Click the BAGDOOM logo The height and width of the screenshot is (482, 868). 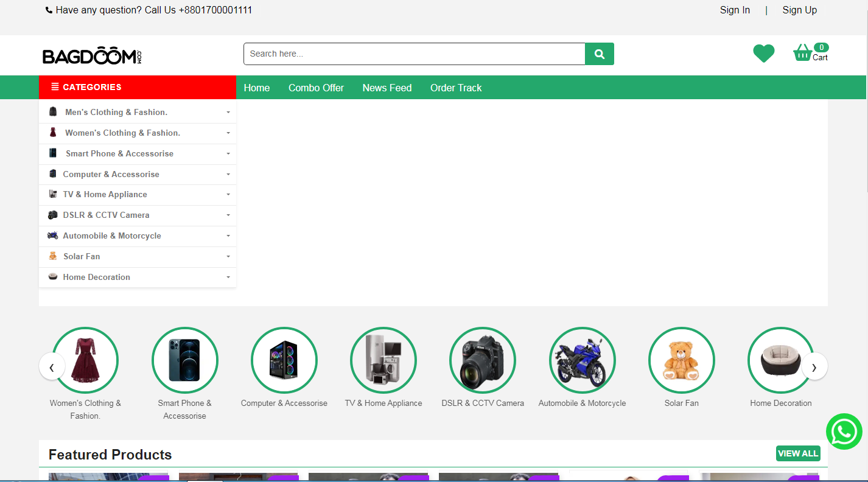[x=92, y=56]
